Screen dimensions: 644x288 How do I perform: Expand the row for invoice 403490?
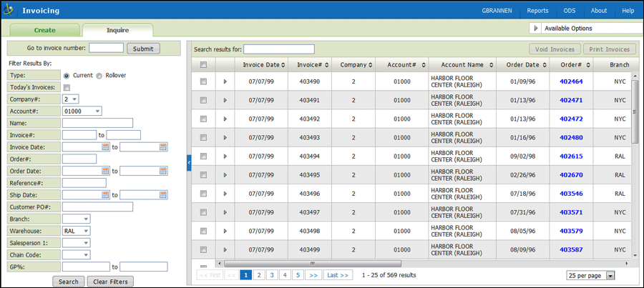(x=225, y=81)
